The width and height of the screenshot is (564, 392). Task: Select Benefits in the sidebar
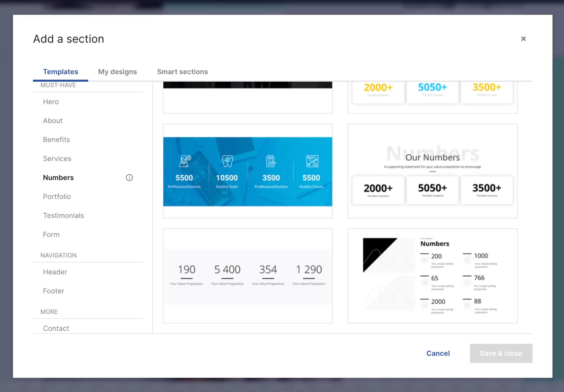click(56, 139)
